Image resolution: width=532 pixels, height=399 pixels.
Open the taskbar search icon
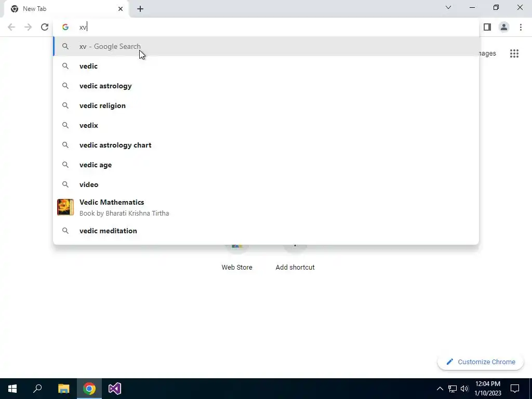click(x=37, y=389)
